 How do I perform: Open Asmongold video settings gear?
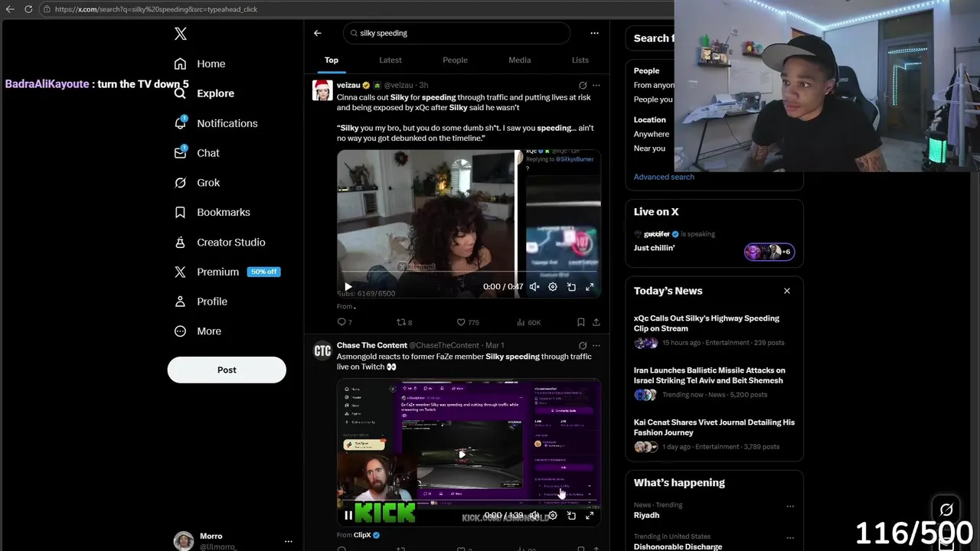553,516
